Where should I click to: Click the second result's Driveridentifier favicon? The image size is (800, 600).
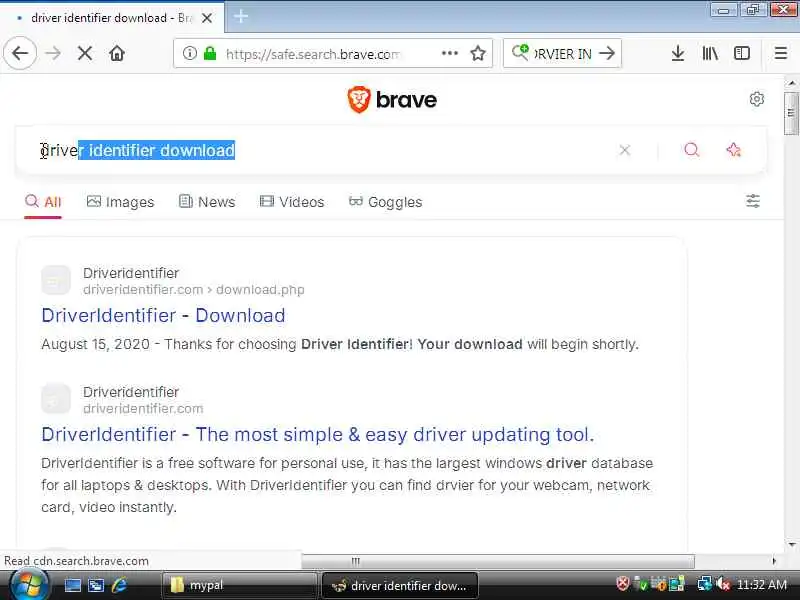[56, 398]
